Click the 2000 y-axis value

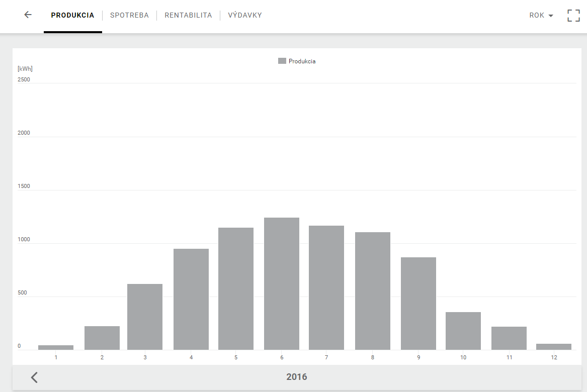click(x=24, y=133)
